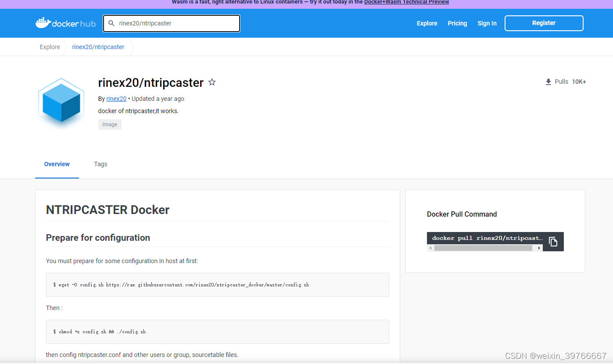Click the pull command scrollbar left arrow
613x364 pixels.
click(x=430, y=248)
